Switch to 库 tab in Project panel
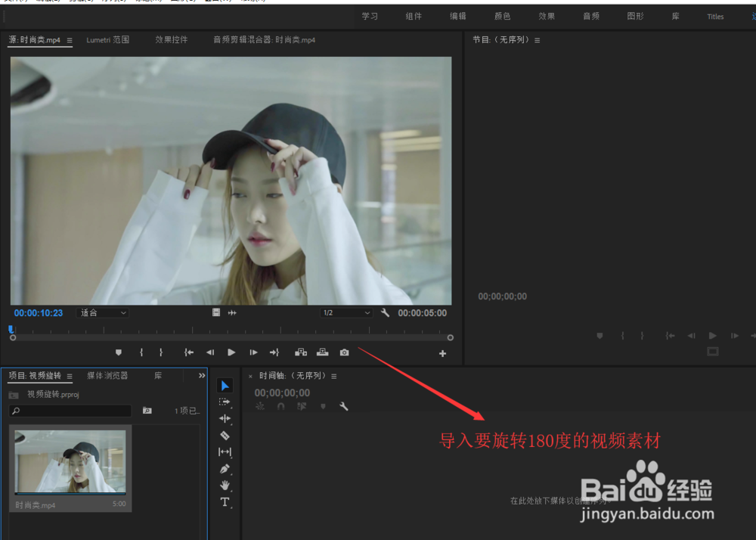Screen dimensions: 756x540 (x=158, y=376)
